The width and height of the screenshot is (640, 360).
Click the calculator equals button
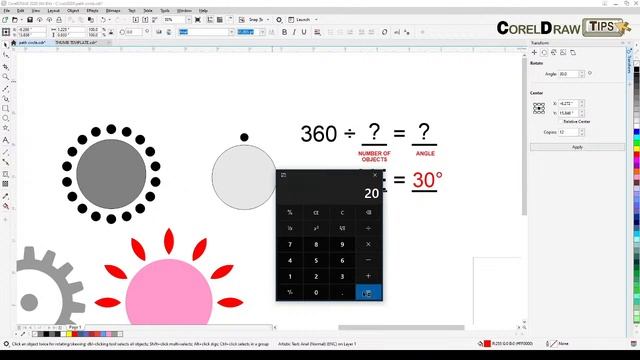tap(369, 292)
